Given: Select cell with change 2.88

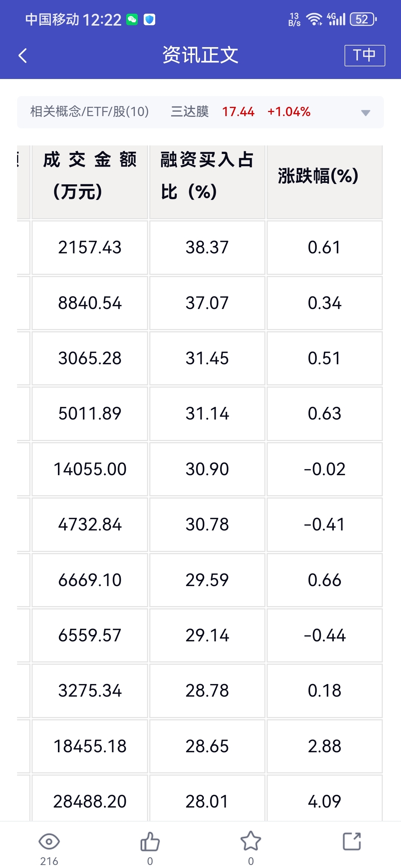Looking at the screenshot, I should [324, 746].
